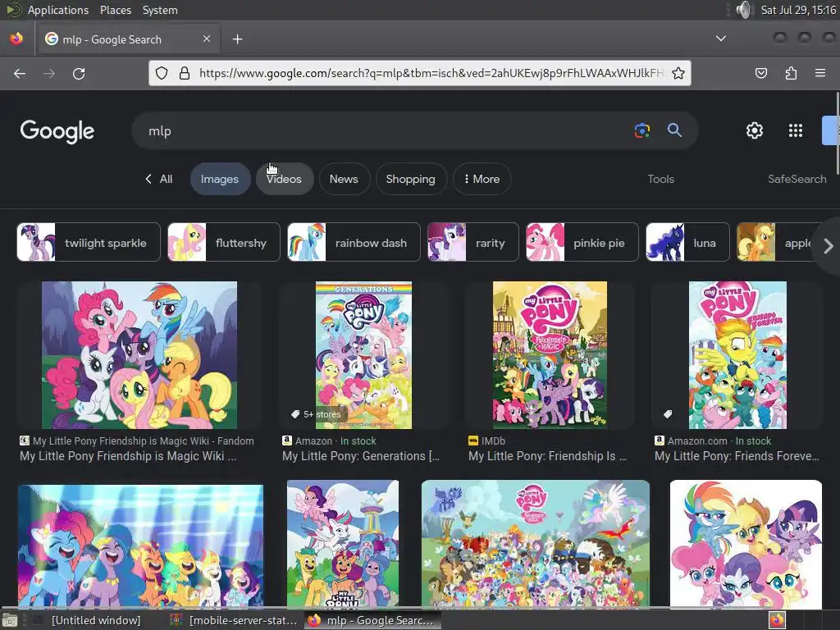The height and width of the screenshot is (630, 840).
Task: Switch to the News tab
Action: (344, 179)
